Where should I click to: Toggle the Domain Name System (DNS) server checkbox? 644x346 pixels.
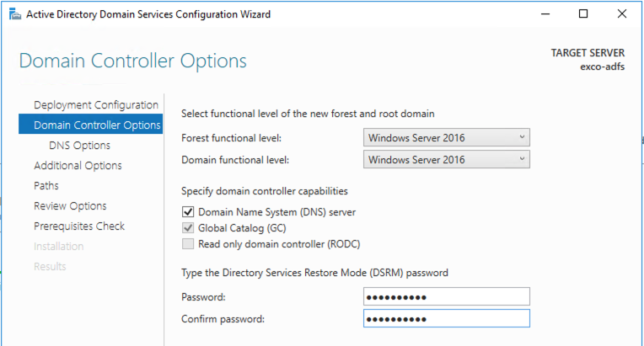point(188,211)
